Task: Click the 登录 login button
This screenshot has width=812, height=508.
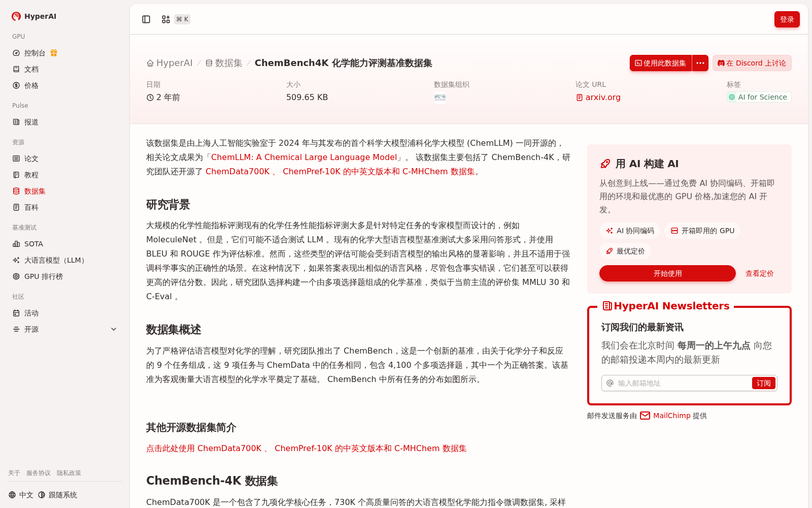Action: click(787, 19)
